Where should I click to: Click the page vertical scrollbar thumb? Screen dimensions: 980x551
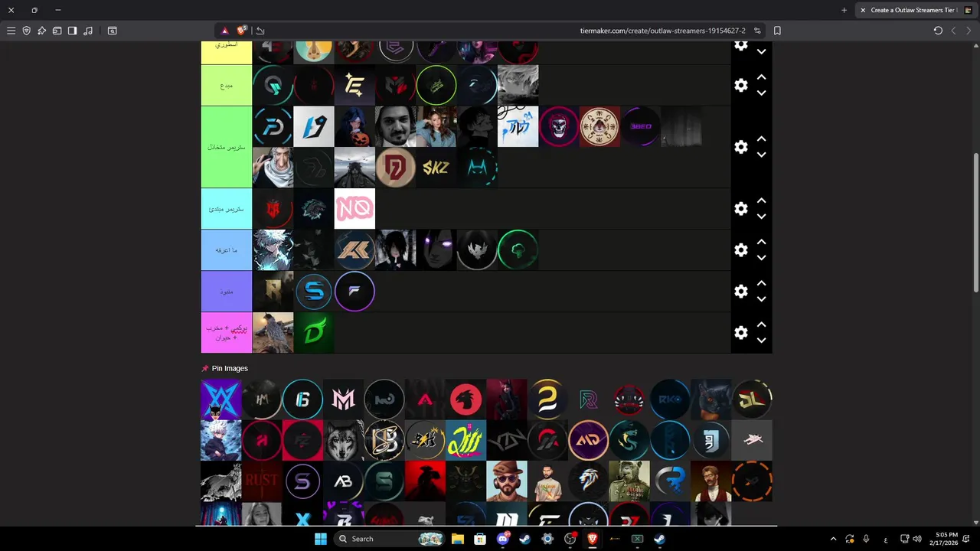point(975,222)
